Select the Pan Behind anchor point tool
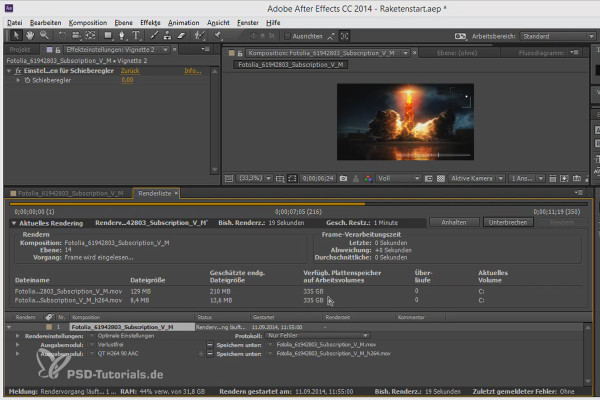Image resolution: width=600 pixels, height=400 pixels. click(x=90, y=36)
